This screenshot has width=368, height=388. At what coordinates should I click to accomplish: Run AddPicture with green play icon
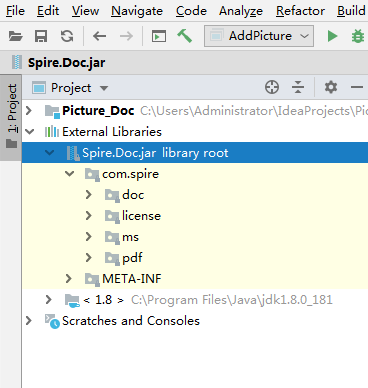[x=332, y=36]
